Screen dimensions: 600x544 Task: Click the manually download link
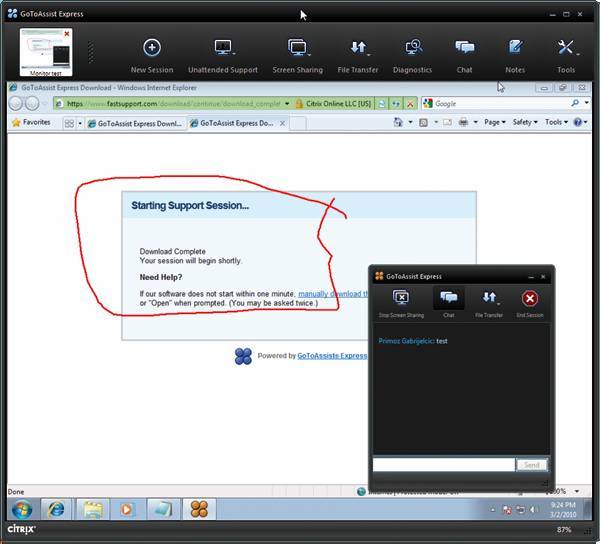click(333, 294)
